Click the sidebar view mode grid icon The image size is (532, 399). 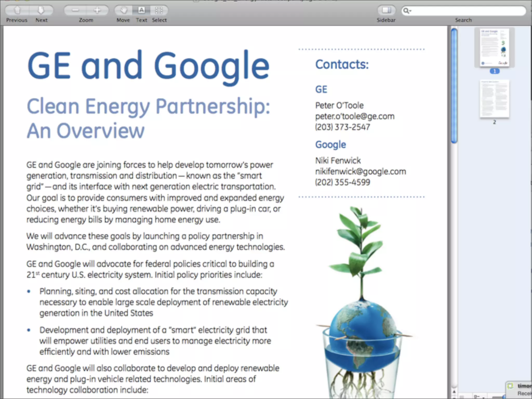pos(462,397)
